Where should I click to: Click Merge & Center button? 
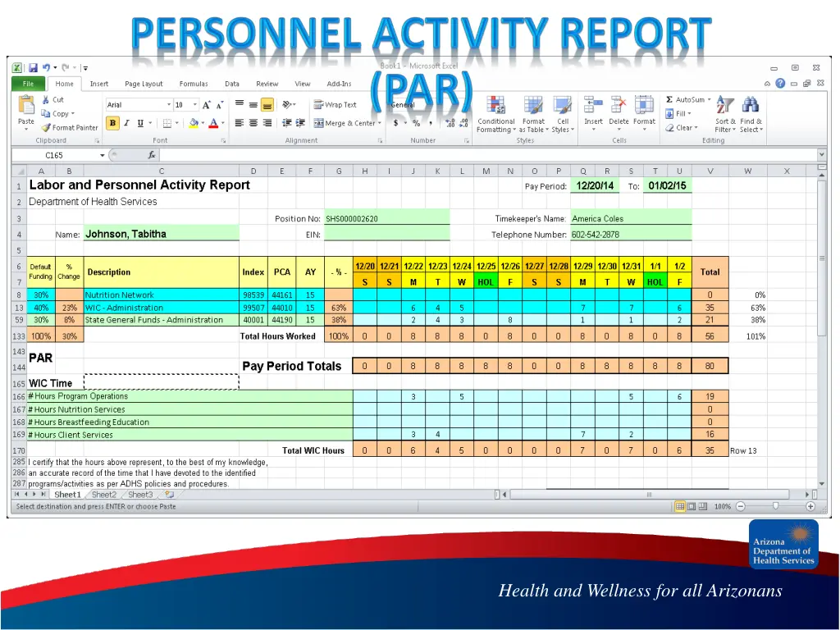pos(345,123)
